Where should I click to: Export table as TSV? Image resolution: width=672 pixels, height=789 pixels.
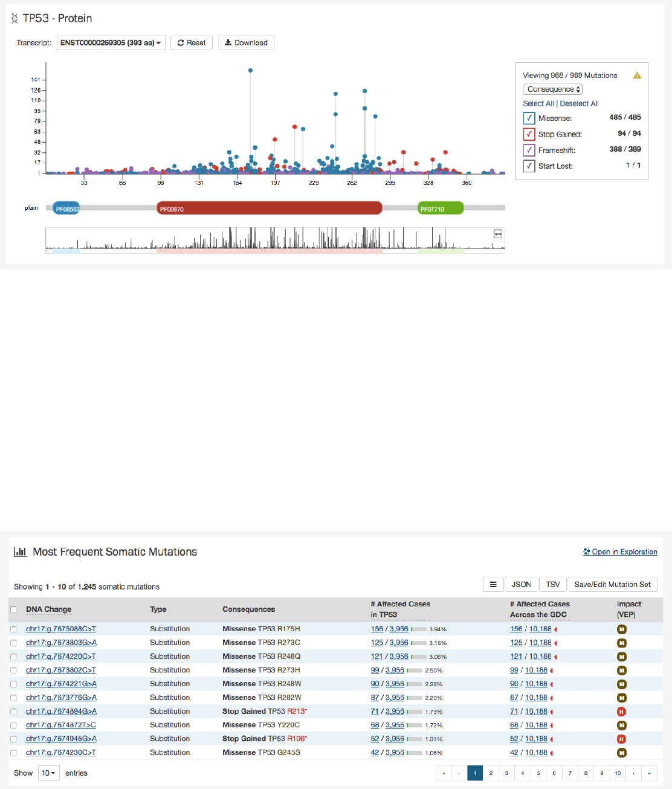[553, 585]
